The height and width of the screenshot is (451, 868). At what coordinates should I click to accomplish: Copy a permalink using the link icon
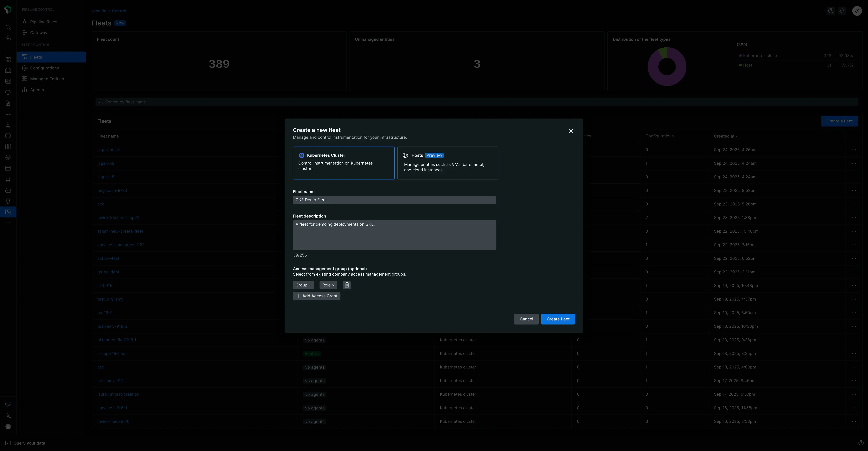[x=842, y=11]
